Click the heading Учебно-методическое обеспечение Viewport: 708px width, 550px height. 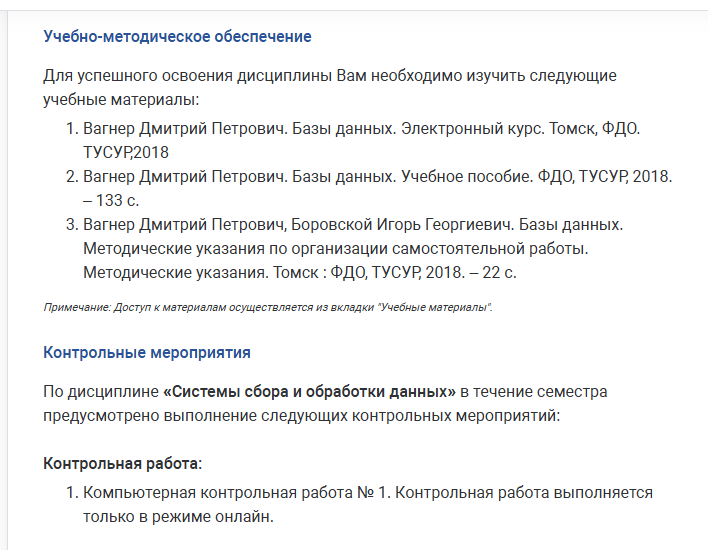pyautogui.click(x=177, y=37)
